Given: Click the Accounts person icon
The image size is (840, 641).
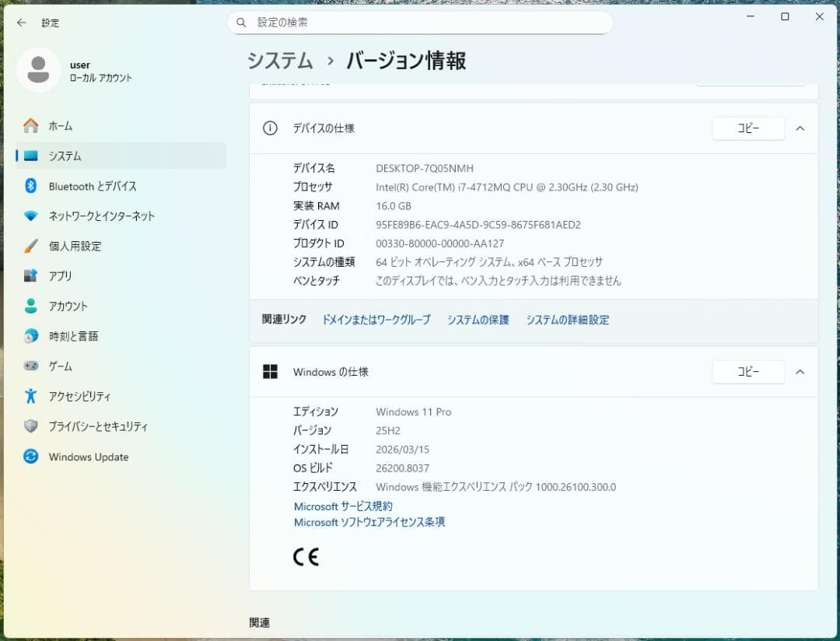Looking at the screenshot, I should [x=31, y=306].
